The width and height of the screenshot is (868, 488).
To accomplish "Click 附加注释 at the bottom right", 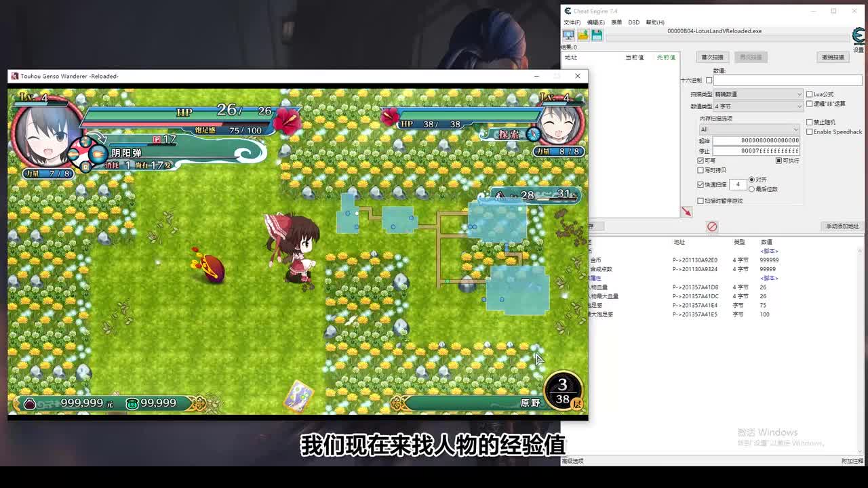I will 852,461.
